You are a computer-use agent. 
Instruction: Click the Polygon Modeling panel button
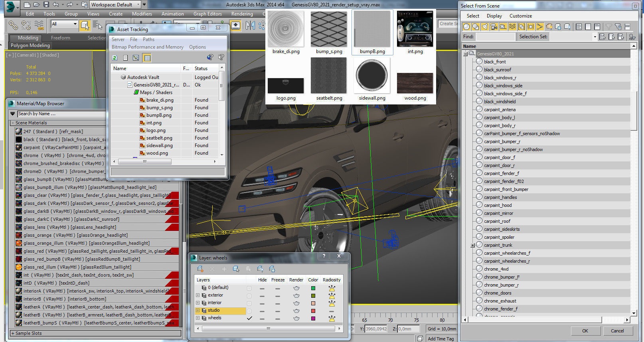click(x=30, y=45)
